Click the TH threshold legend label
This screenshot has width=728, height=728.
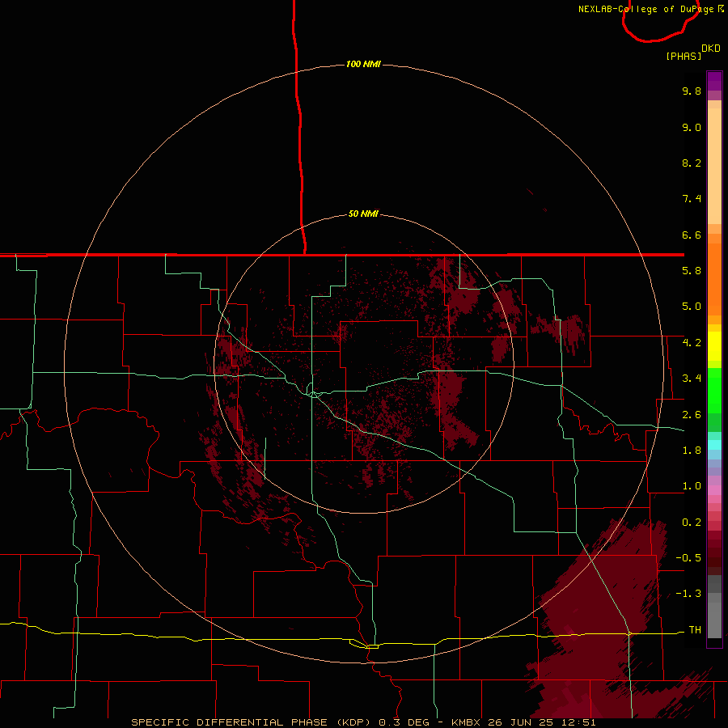(x=695, y=630)
